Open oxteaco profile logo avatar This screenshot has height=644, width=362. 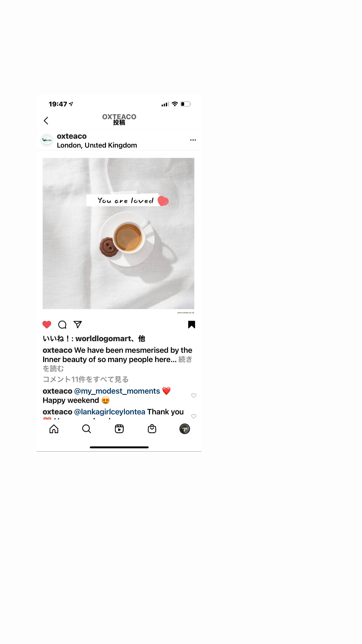coord(47,140)
